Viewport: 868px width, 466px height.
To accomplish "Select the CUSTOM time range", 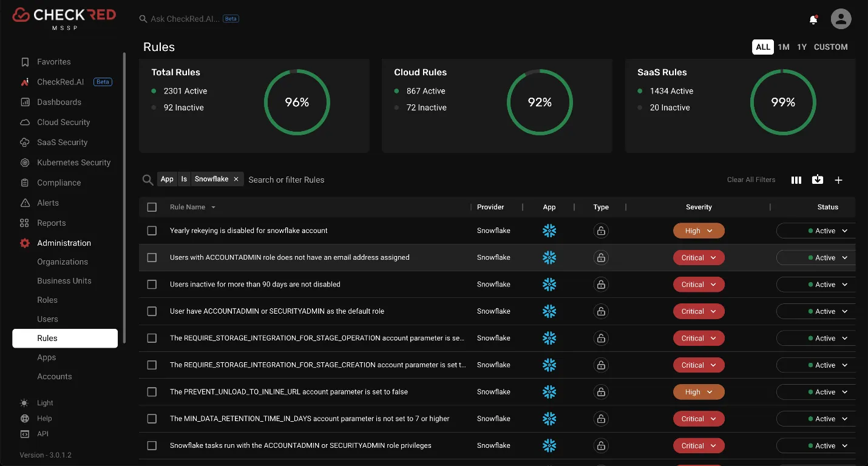I will (831, 47).
